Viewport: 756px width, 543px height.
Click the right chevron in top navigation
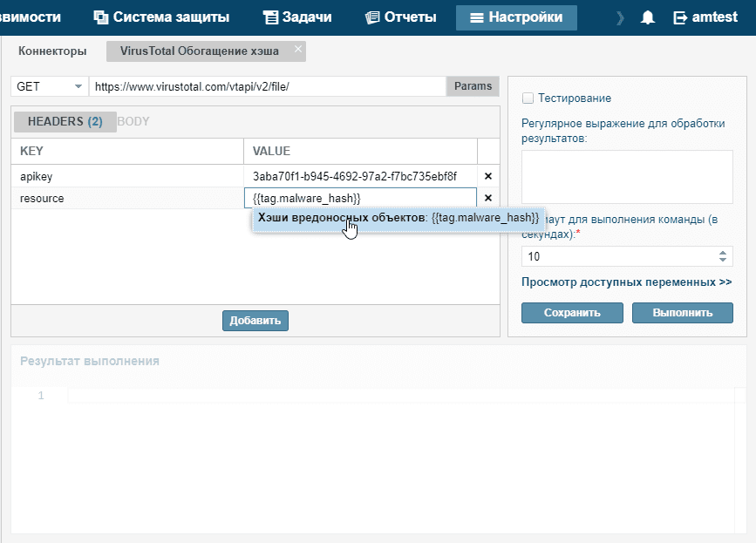620,17
